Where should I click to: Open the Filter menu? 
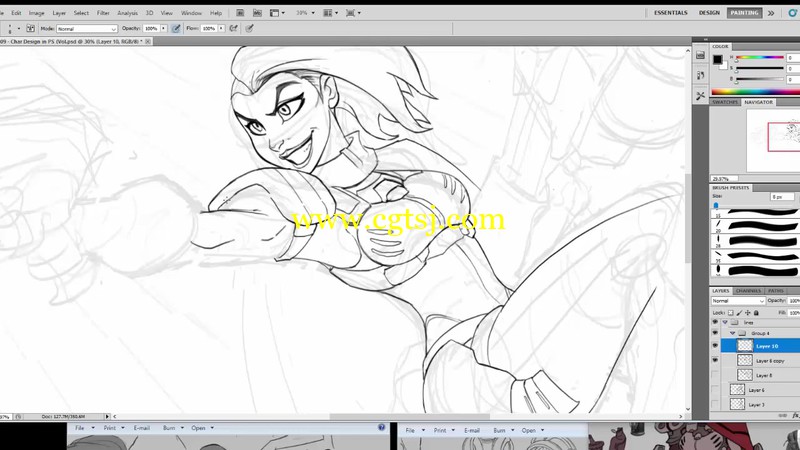(x=103, y=13)
